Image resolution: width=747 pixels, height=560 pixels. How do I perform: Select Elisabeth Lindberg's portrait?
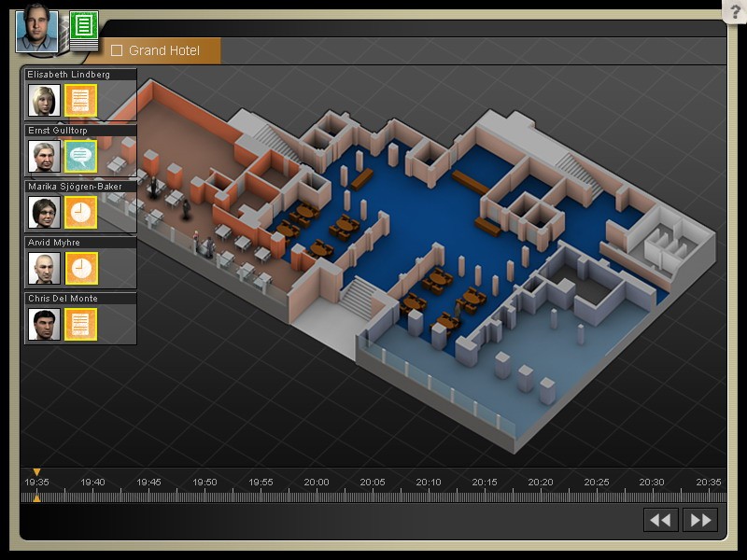click(x=44, y=100)
